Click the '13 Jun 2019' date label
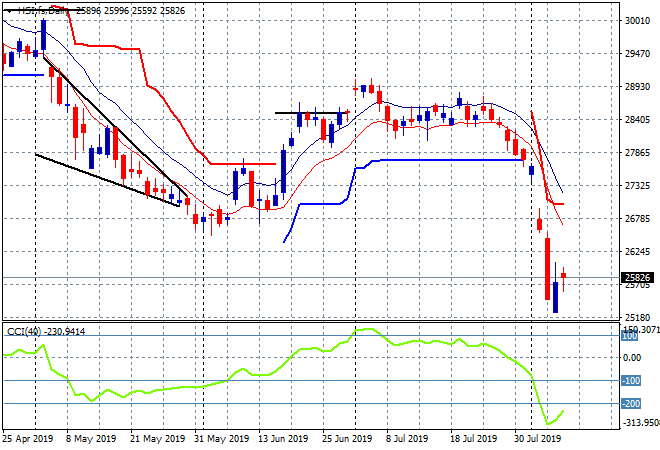Viewport: 660px width, 450px height. point(283,439)
